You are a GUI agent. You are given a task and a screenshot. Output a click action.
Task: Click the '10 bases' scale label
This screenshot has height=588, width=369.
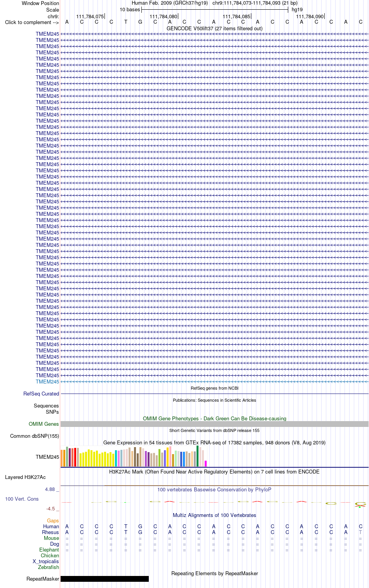coord(130,9)
